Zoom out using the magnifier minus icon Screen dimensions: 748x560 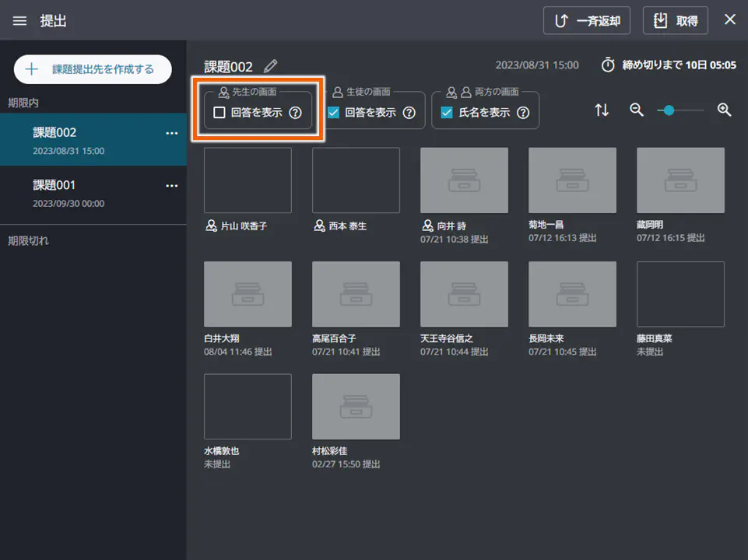click(636, 110)
